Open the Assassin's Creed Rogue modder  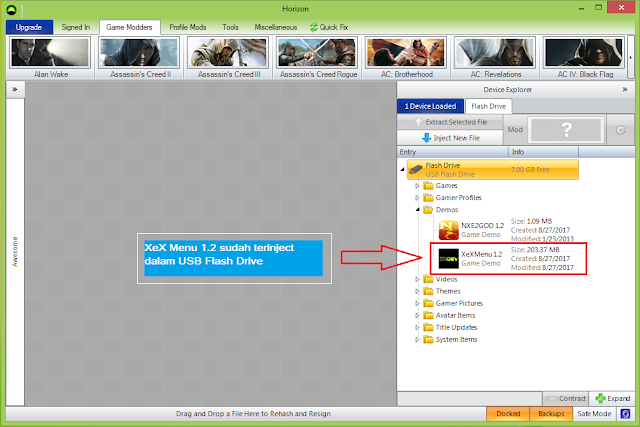point(318,58)
